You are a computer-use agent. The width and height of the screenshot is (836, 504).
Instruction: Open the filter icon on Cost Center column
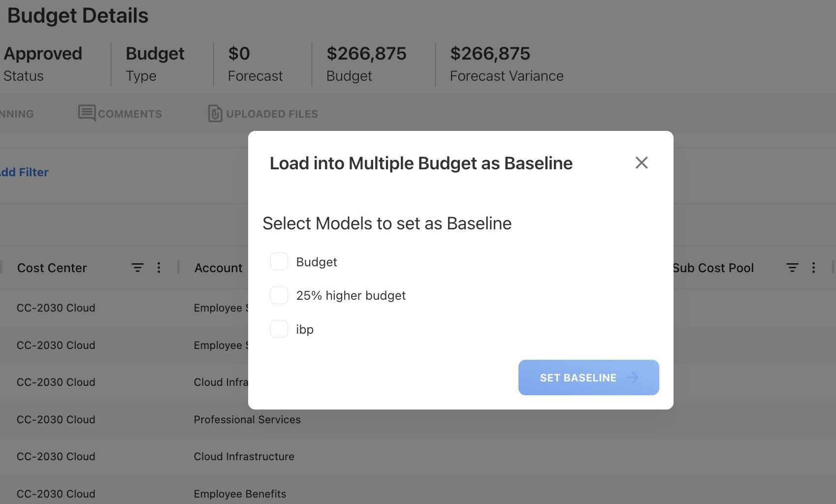(137, 268)
